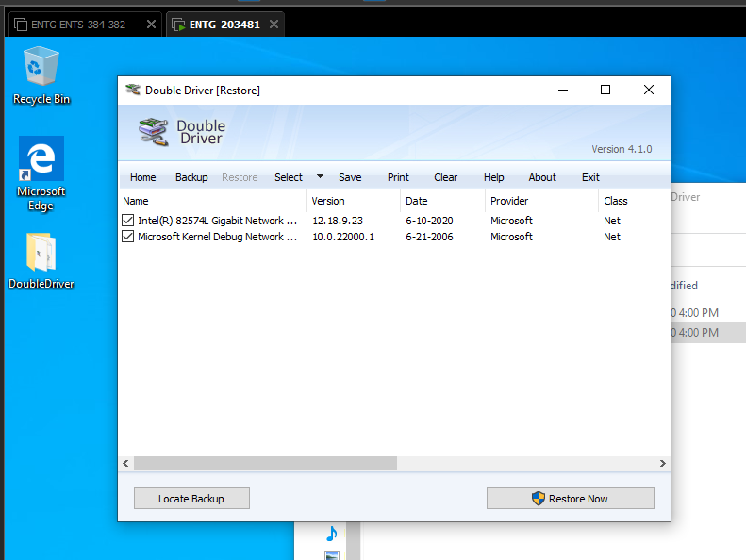This screenshot has width=746, height=560.
Task: Click Print in the toolbar
Action: 398,177
